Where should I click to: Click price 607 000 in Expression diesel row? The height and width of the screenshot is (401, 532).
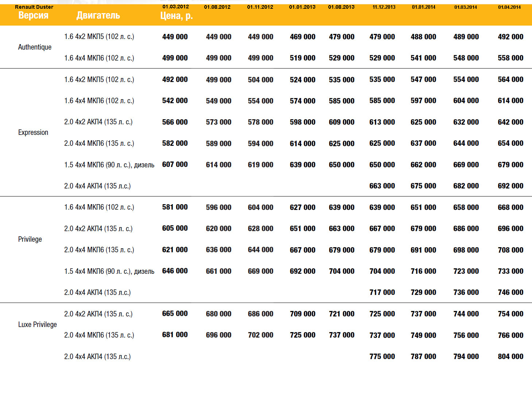tap(175, 164)
